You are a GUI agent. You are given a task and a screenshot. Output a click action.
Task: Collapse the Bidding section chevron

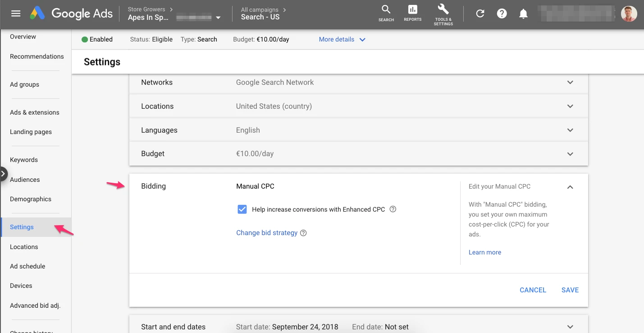point(570,187)
